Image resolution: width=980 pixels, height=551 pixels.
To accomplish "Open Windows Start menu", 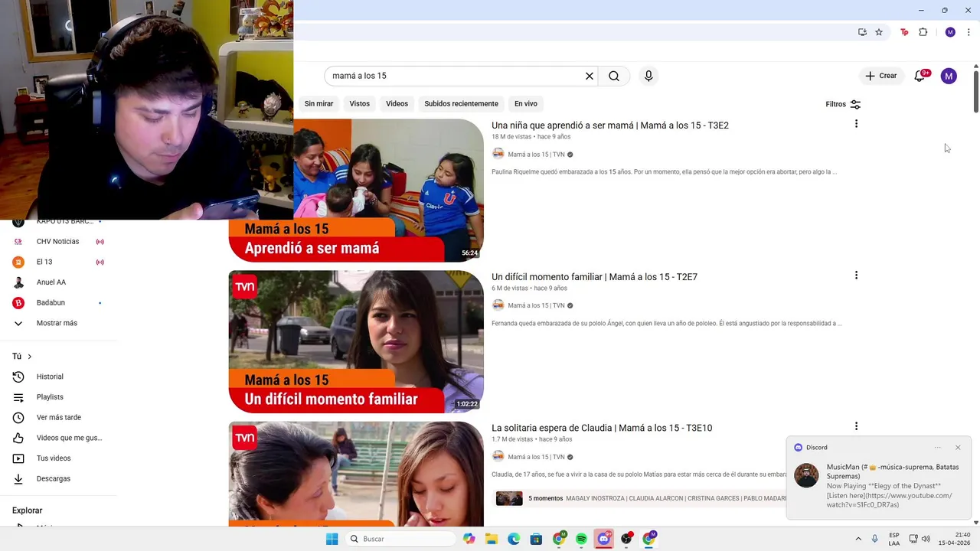I will click(332, 539).
